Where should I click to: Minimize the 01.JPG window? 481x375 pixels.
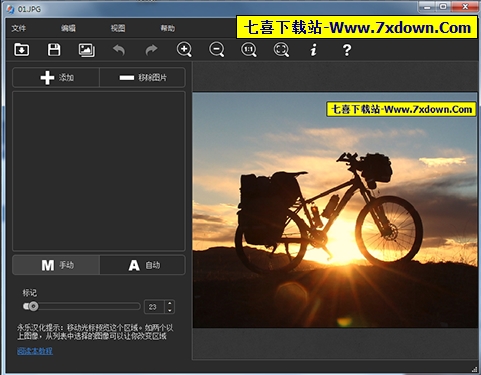[x=427, y=6]
